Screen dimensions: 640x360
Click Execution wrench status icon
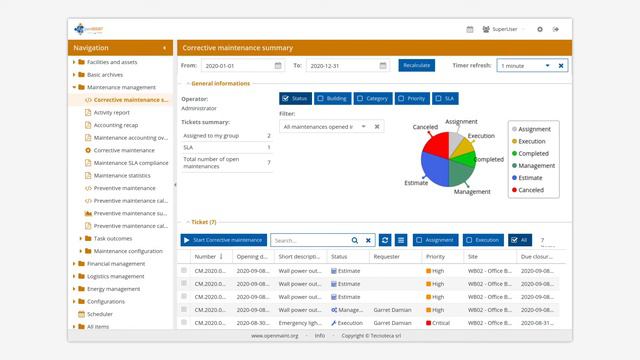[x=333, y=323]
